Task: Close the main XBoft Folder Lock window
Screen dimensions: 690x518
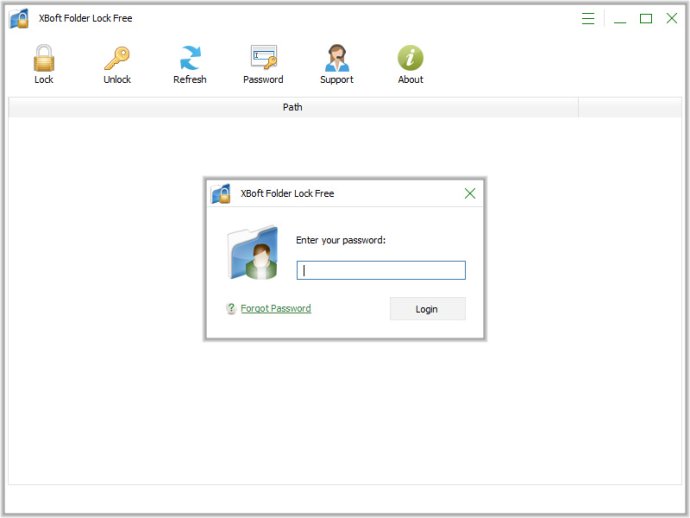Action: (672, 18)
